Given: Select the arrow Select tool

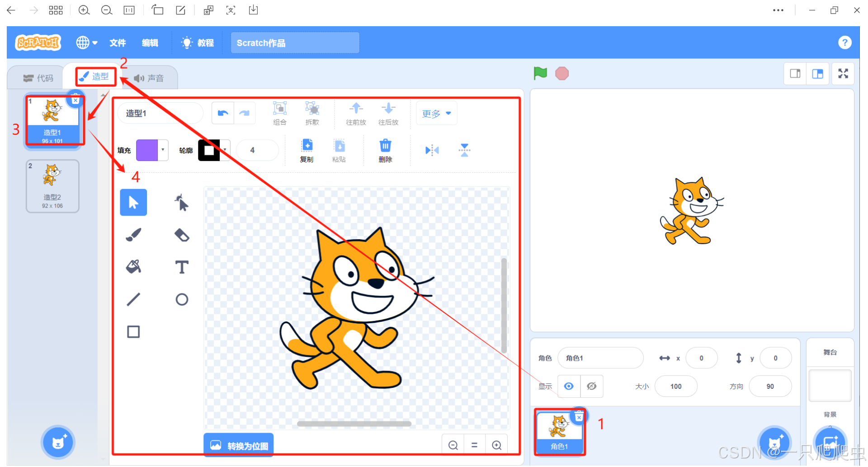Looking at the screenshot, I should (133, 202).
